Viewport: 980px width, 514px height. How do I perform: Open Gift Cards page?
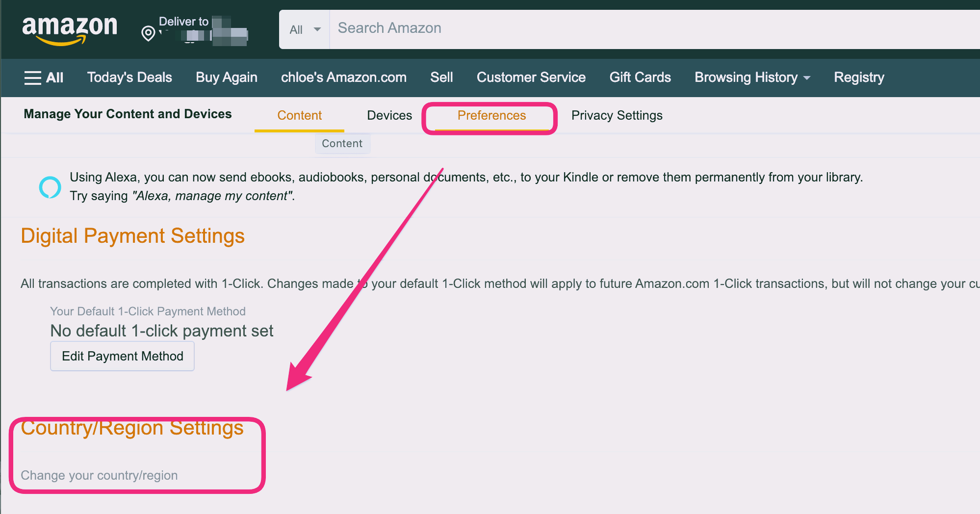coord(640,77)
